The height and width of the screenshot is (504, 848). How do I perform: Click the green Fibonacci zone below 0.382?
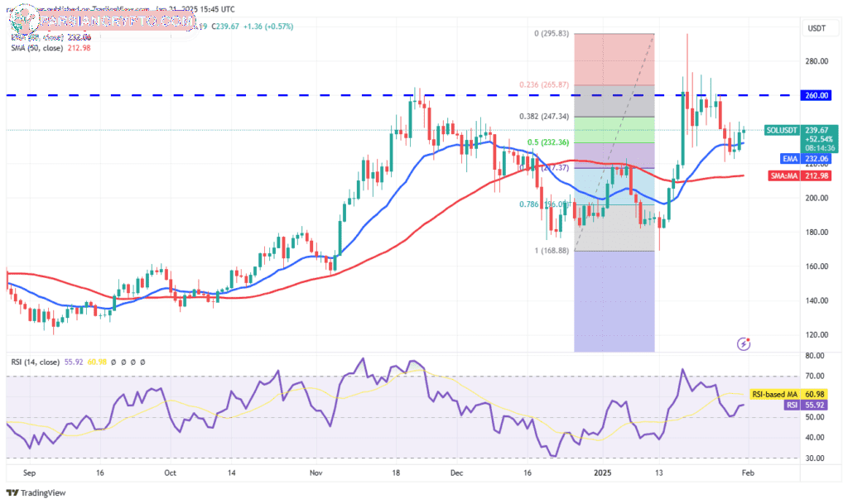coord(614,130)
